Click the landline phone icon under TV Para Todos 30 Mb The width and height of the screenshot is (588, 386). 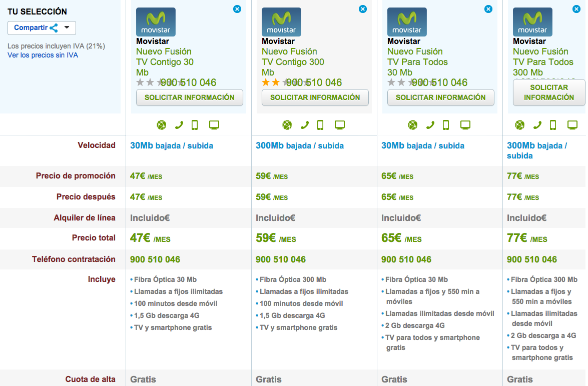click(430, 125)
